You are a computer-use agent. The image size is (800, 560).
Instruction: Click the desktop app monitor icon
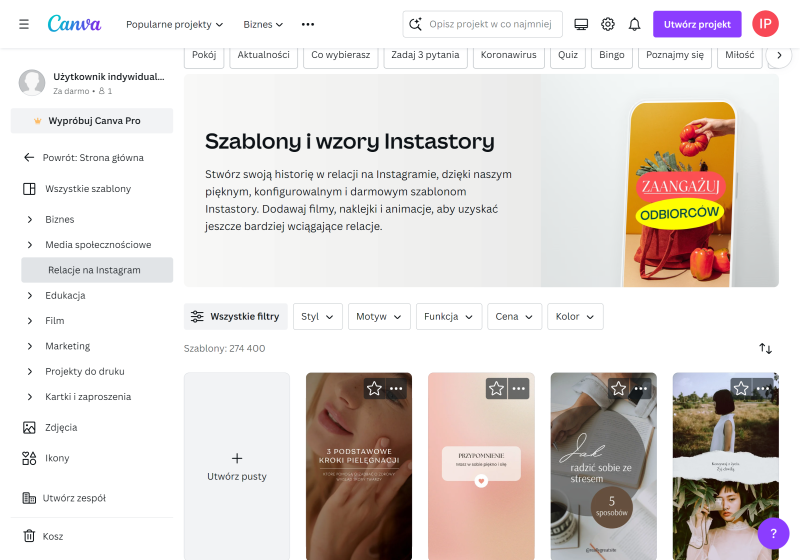coord(581,24)
